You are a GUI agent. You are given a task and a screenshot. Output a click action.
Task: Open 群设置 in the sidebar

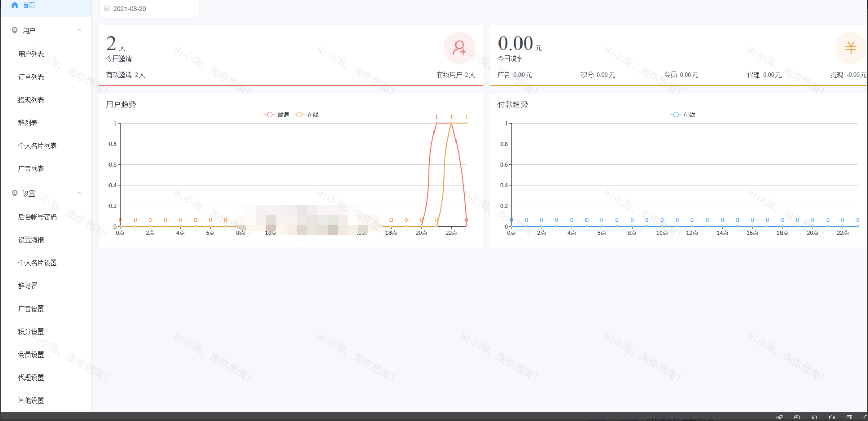(x=28, y=286)
